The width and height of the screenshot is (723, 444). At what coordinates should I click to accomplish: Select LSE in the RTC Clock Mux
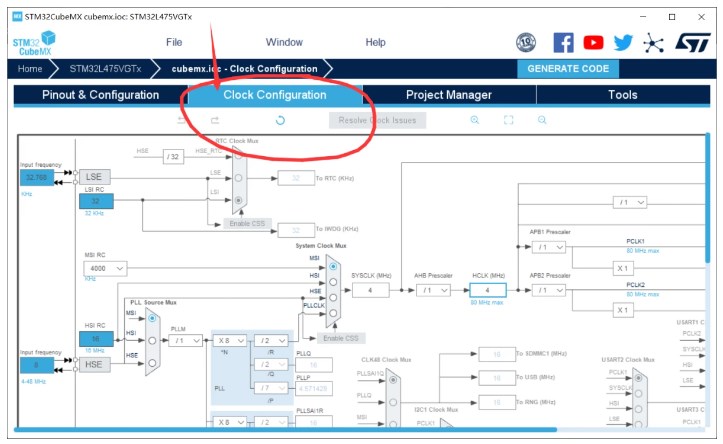click(238, 178)
